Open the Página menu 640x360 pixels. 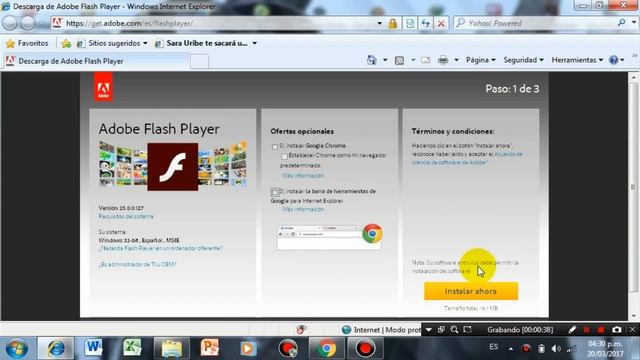coord(480,60)
